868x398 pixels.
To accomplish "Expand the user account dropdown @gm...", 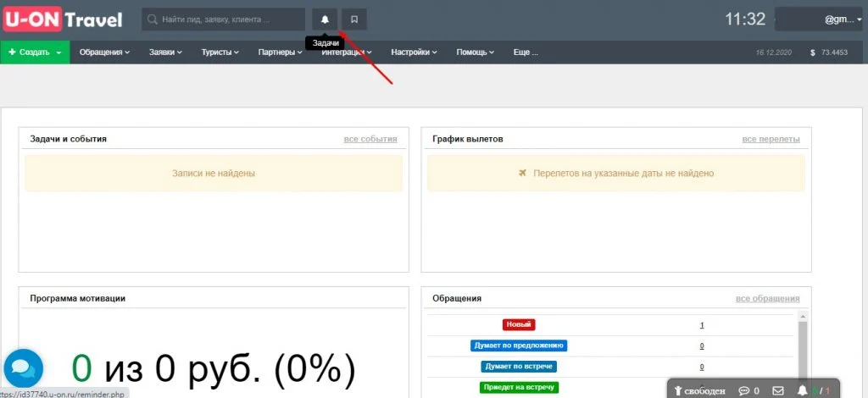I will pyautogui.click(x=819, y=19).
